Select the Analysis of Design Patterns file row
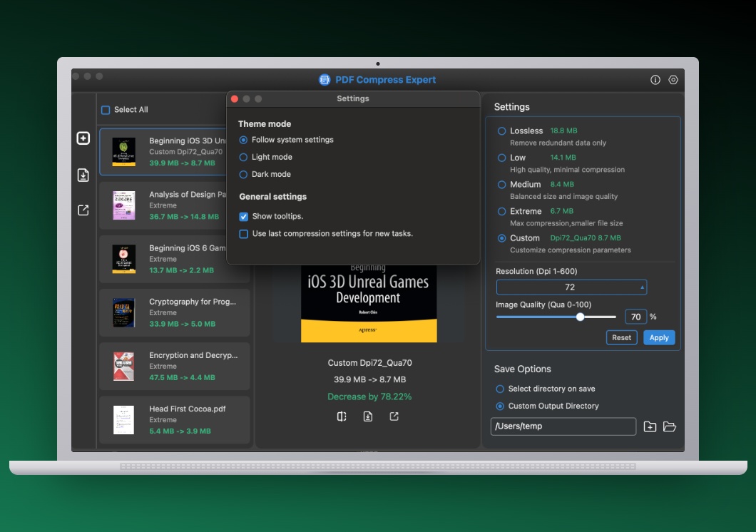Screen dimensions: 756x532 (x=163, y=205)
